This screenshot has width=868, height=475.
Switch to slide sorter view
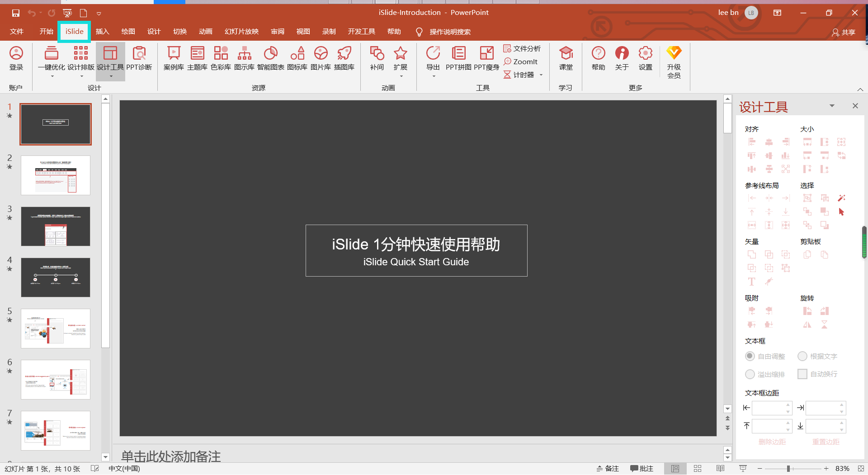click(x=698, y=469)
